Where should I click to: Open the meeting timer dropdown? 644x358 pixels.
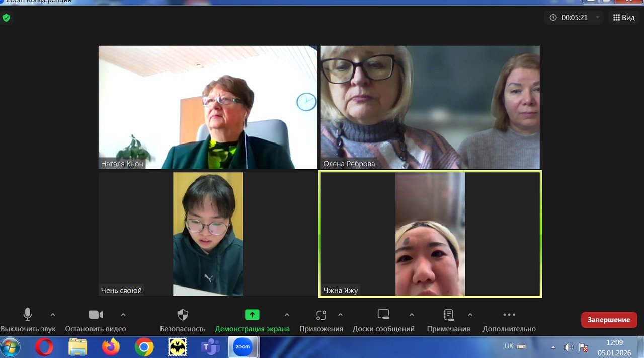[x=598, y=18]
